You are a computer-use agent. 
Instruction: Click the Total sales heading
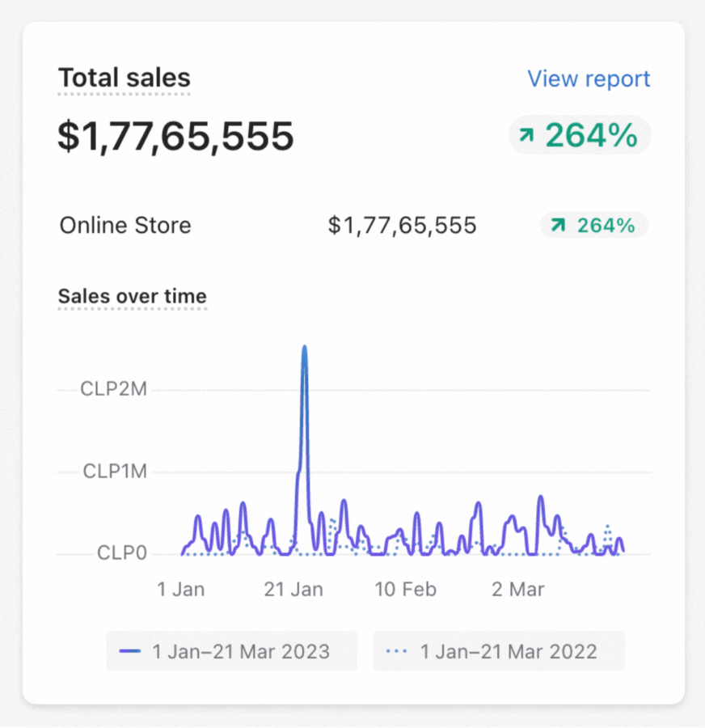(x=125, y=78)
